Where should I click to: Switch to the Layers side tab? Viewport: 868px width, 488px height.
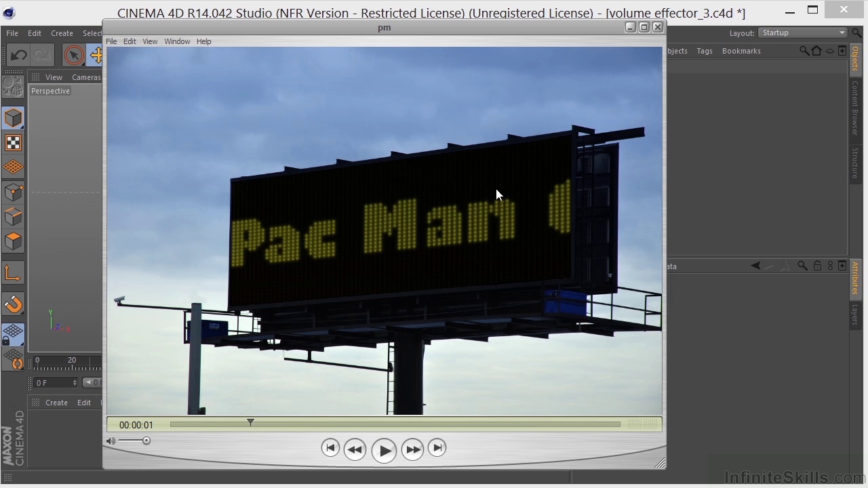point(855,315)
